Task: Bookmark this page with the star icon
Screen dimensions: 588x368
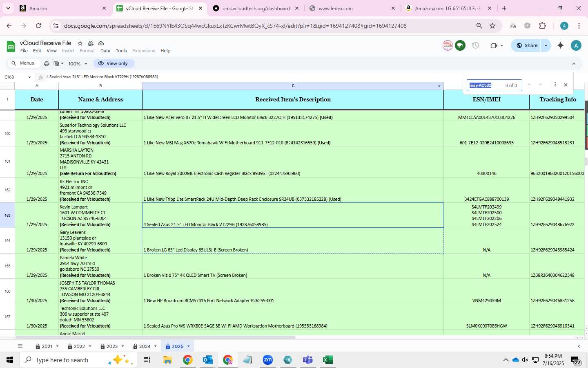Action: coord(492,26)
